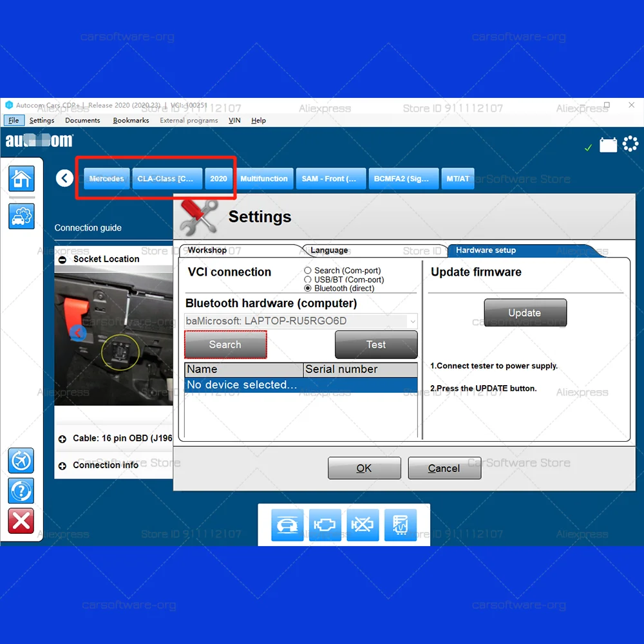
Task: Click the green checkmark status icon
Action: (588, 147)
